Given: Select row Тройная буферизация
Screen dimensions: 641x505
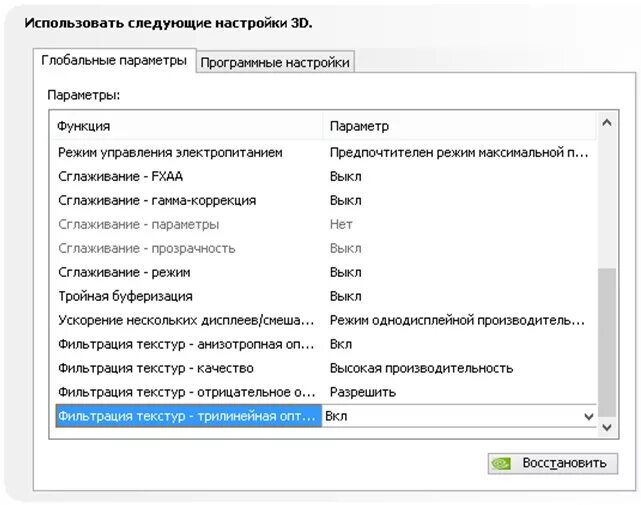Looking at the screenshot, I should (x=326, y=296).
